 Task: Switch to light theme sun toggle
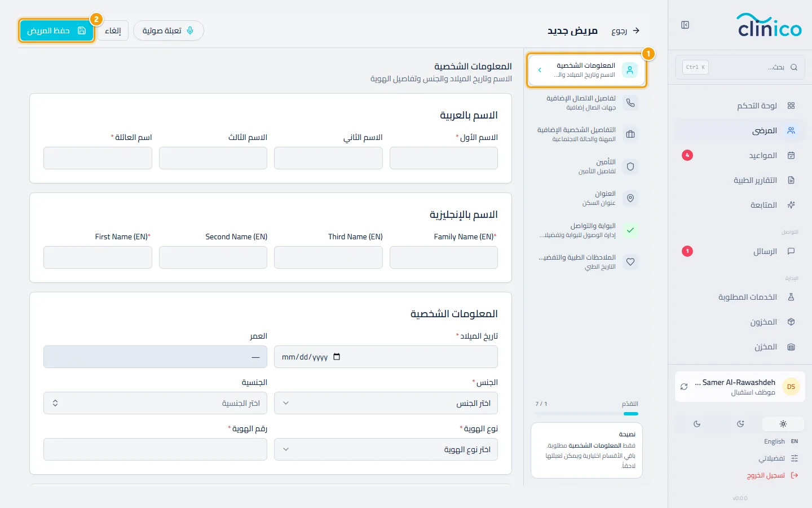[783, 424]
